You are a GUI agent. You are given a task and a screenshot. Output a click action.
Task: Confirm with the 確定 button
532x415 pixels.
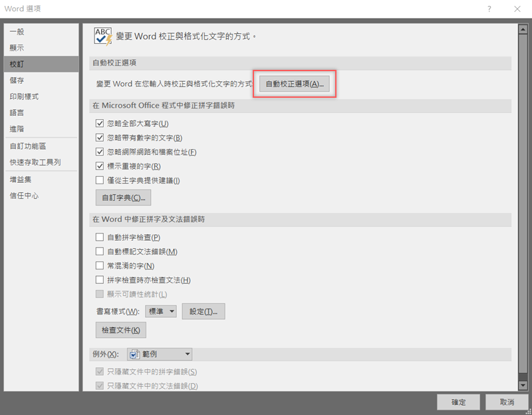click(458, 402)
